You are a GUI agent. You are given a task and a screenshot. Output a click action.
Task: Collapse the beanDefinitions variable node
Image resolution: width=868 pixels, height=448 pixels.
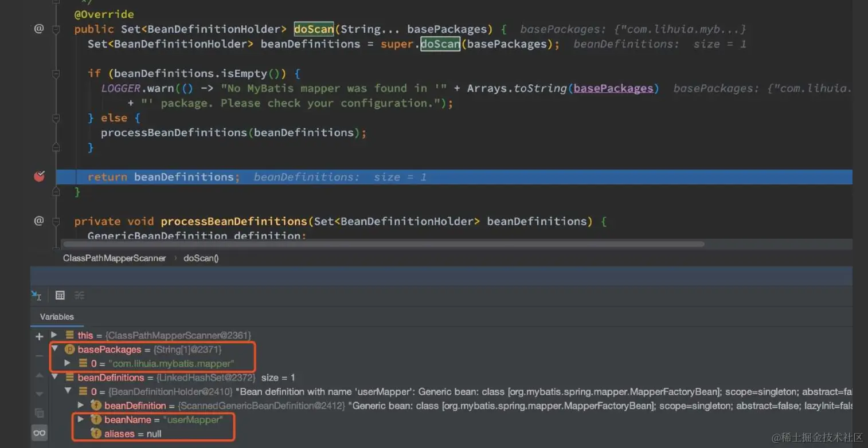pyautogui.click(x=54, y=378)
